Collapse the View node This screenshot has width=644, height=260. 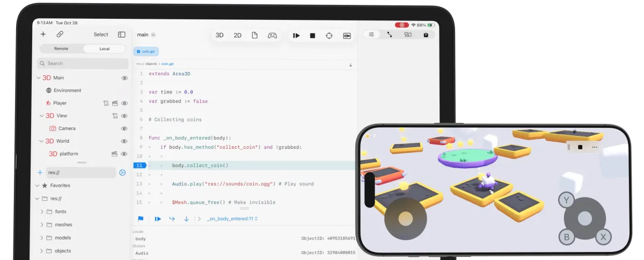[x=41, y=115]
